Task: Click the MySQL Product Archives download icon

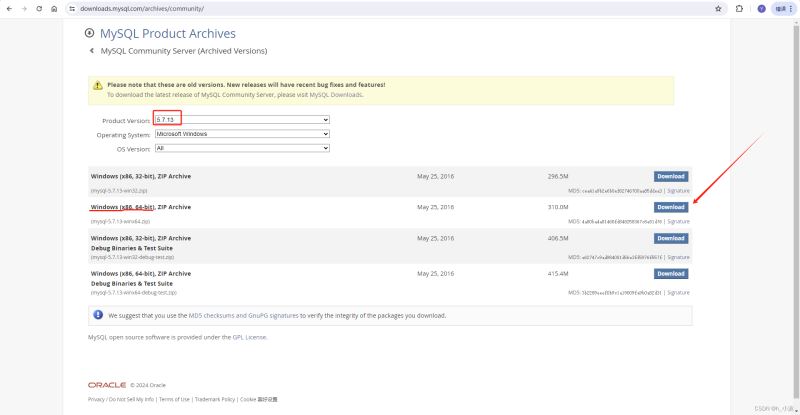Action: (90, 33)
